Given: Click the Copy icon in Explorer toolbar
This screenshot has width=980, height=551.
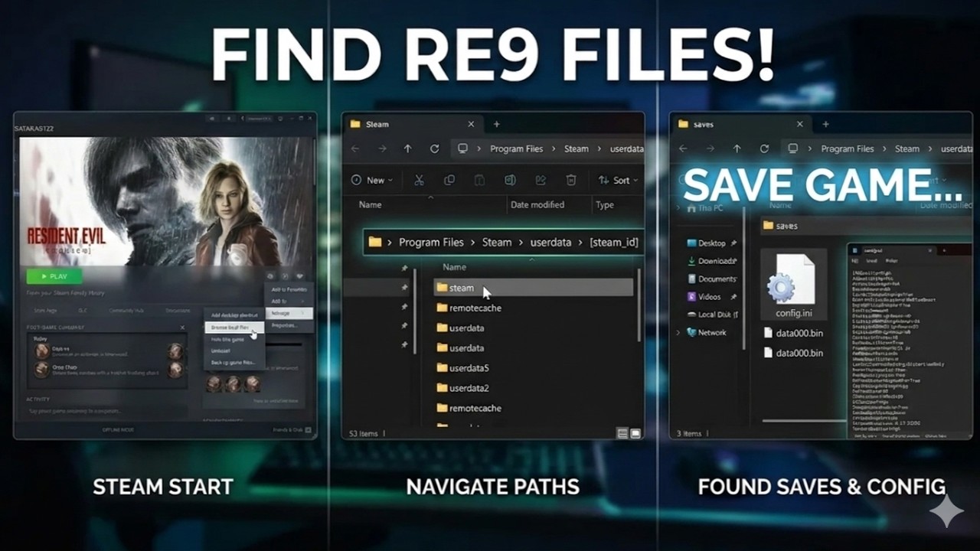Looking at the screenshot, I should [449, 181].
